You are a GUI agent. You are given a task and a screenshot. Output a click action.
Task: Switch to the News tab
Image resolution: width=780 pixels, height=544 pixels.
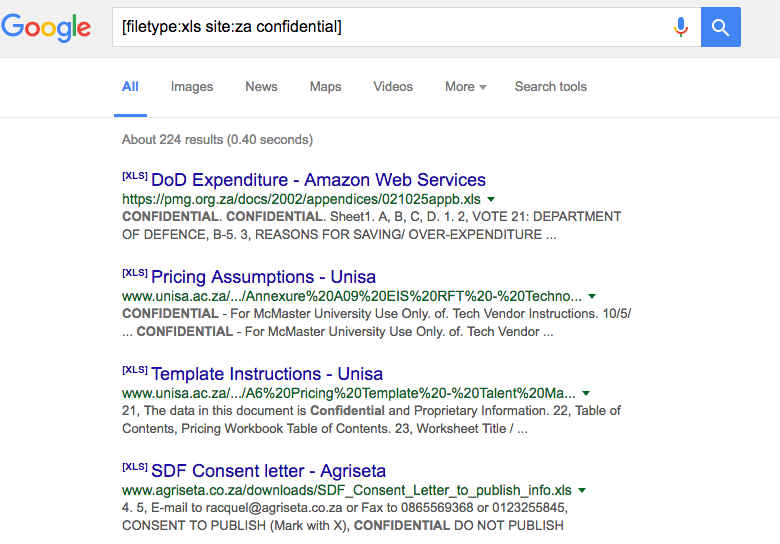(x=261, y=87)
